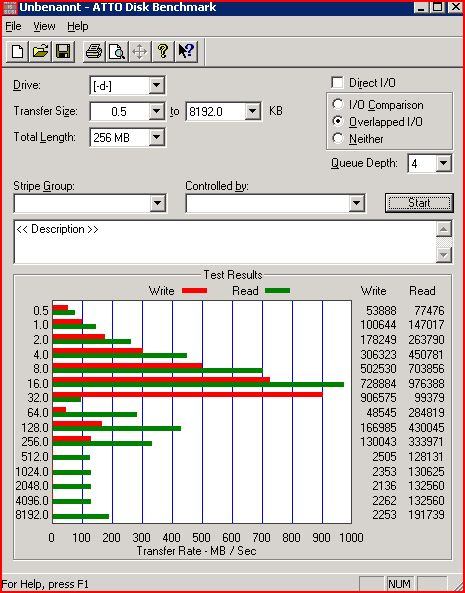Expand the Total Length 256 MB dropdown
Viewport: 465px width, 593px height.
pos(156,138)
